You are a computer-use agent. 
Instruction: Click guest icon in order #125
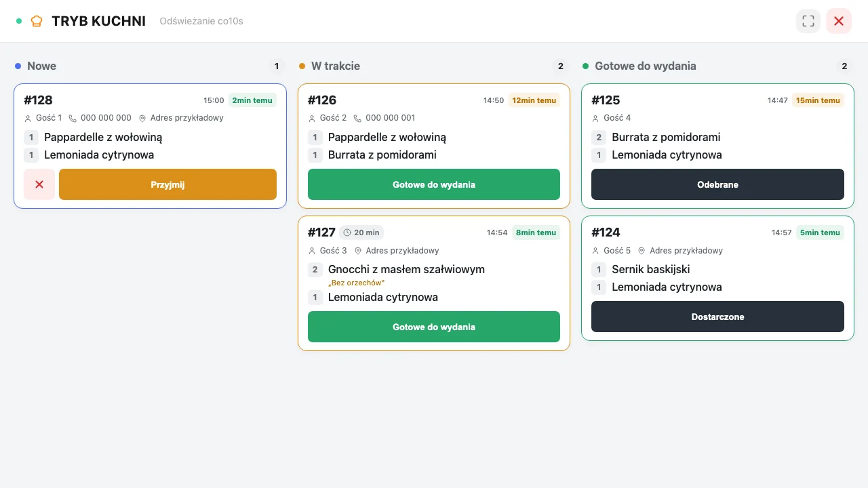pos(595,118)
